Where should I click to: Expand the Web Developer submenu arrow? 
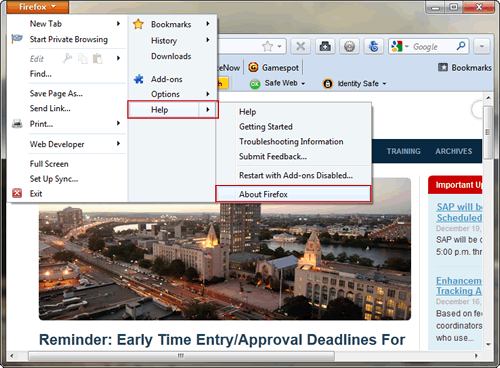(x=118, y=144)
